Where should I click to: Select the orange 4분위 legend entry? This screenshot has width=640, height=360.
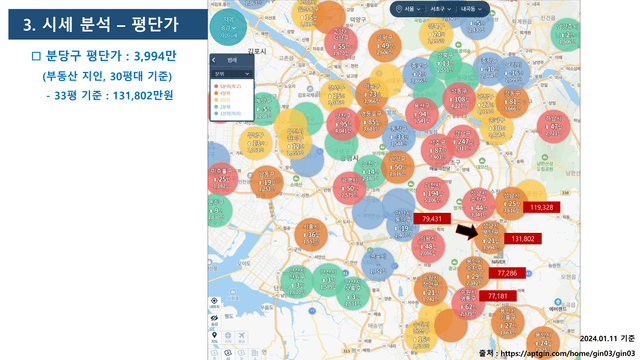tap(223, 93)
